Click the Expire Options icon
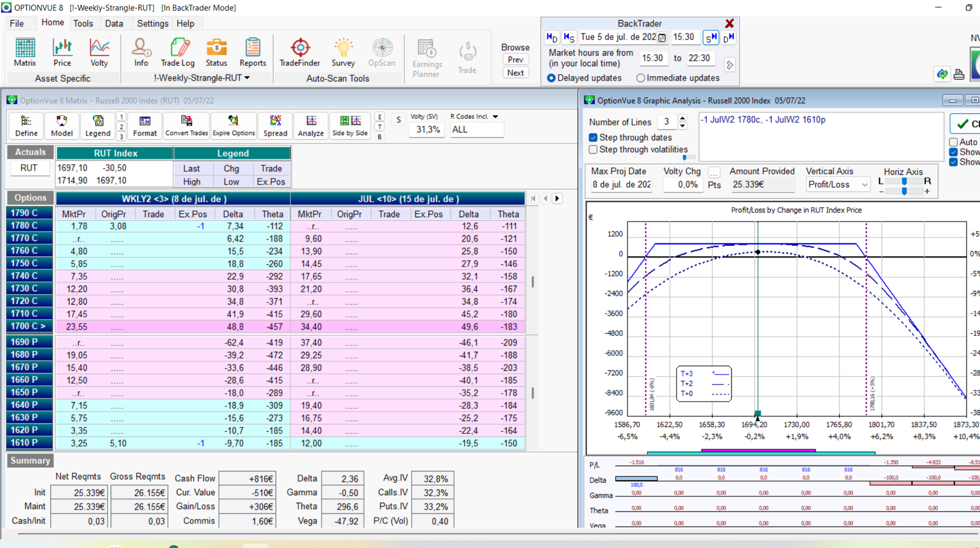The image size is (980, 548). click(234, 125)
